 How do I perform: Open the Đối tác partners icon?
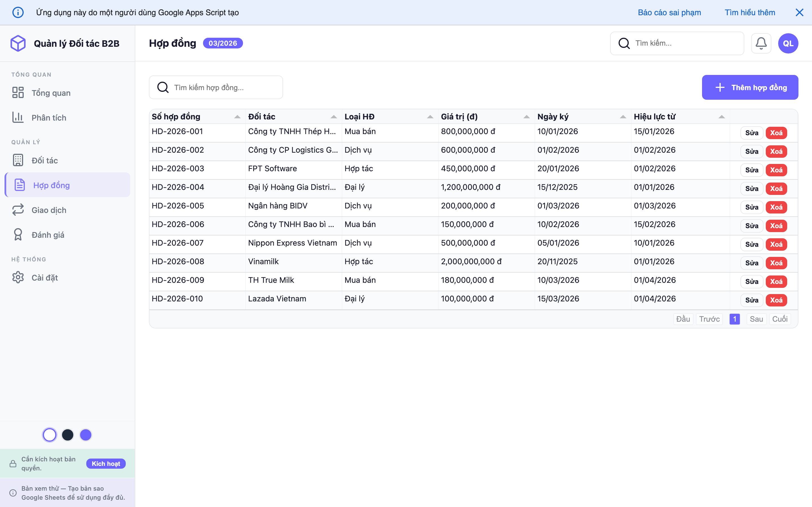18,160
